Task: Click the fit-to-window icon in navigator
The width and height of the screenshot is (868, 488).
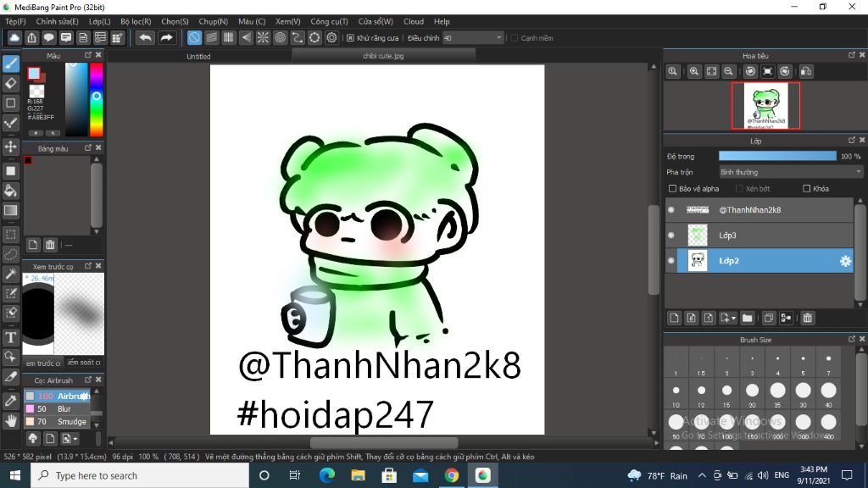Action: point(711,71)
